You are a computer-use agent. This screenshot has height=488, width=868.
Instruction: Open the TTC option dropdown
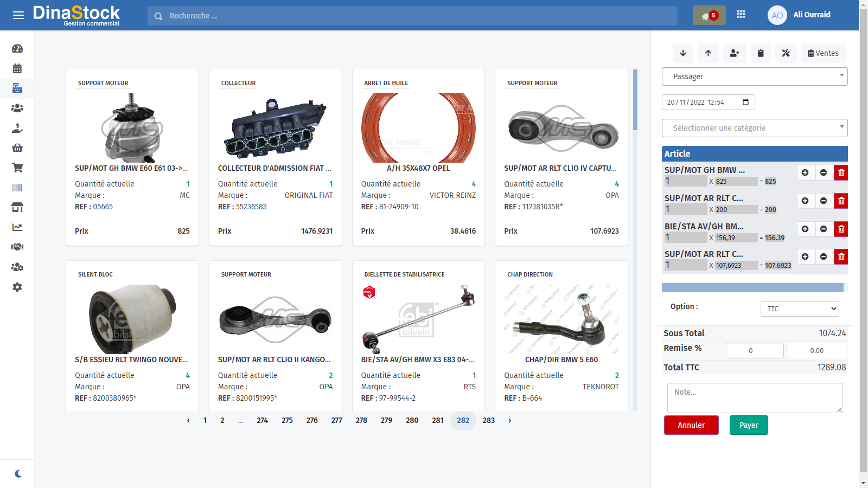799,309
